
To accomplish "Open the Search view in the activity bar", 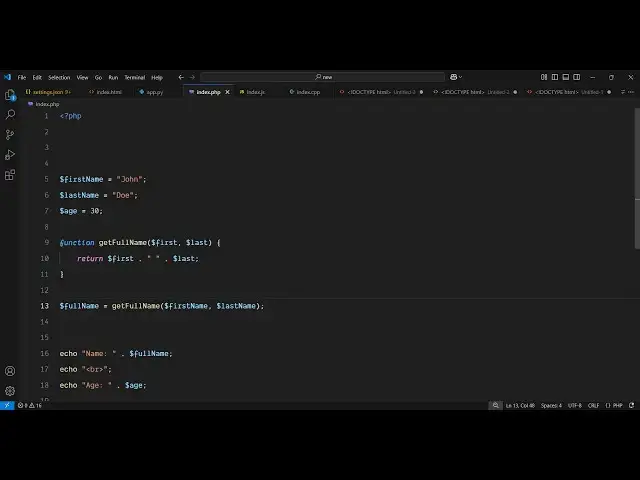I will tap(10, 115).
